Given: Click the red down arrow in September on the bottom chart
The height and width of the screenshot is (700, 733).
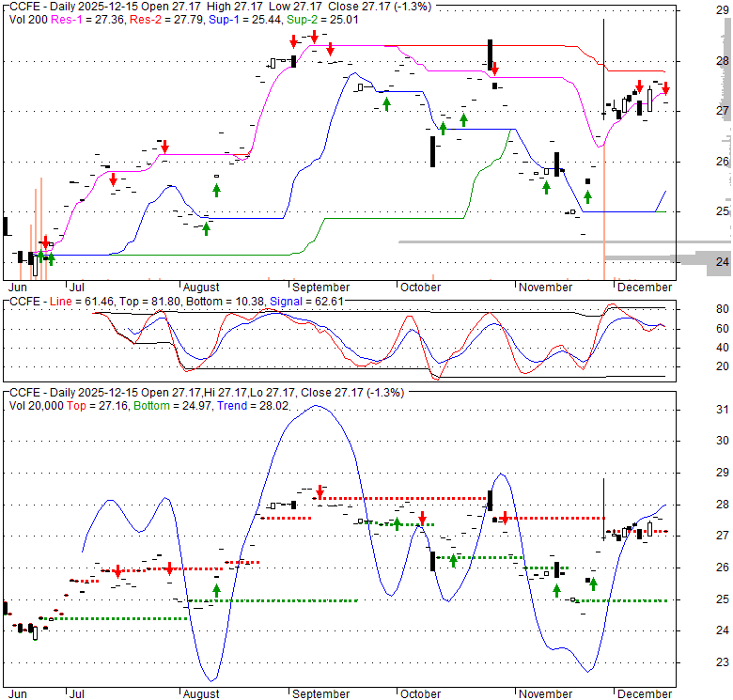Looking at the screenshot, I should click(320, 491).
